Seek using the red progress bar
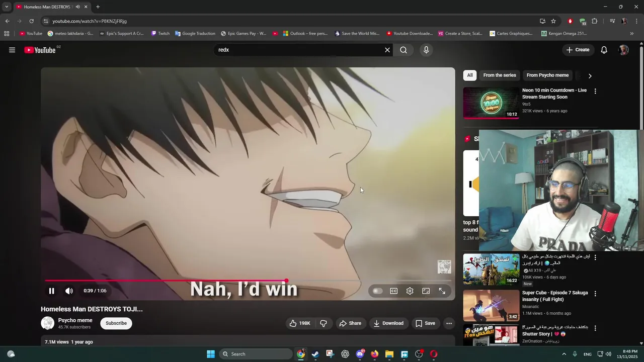The height and width of the screenshot is (362, 644). point(248,281)
